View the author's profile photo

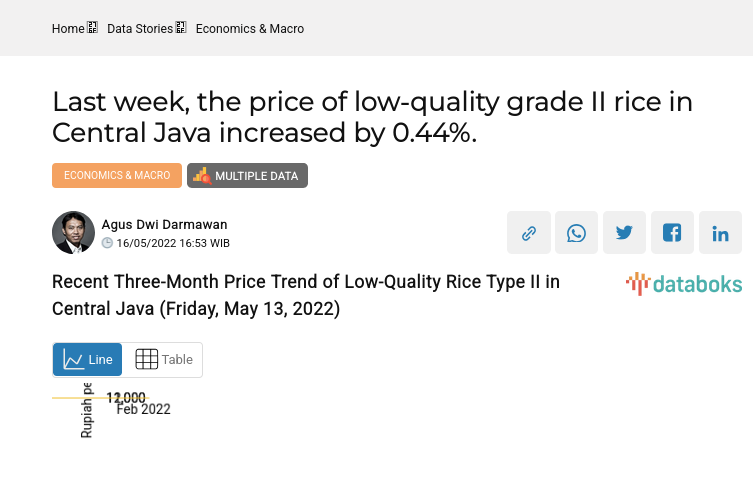pyautogui.click(x=73, y=233)
